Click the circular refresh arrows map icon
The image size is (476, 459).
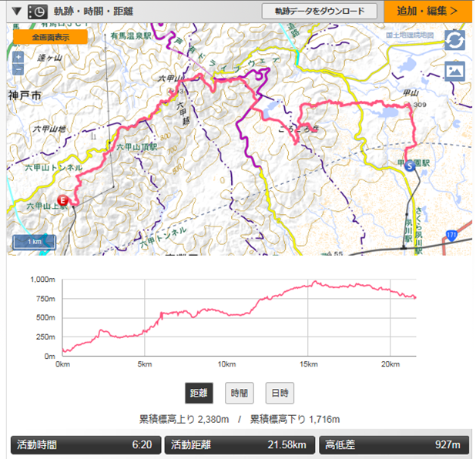tap(454, 40)
